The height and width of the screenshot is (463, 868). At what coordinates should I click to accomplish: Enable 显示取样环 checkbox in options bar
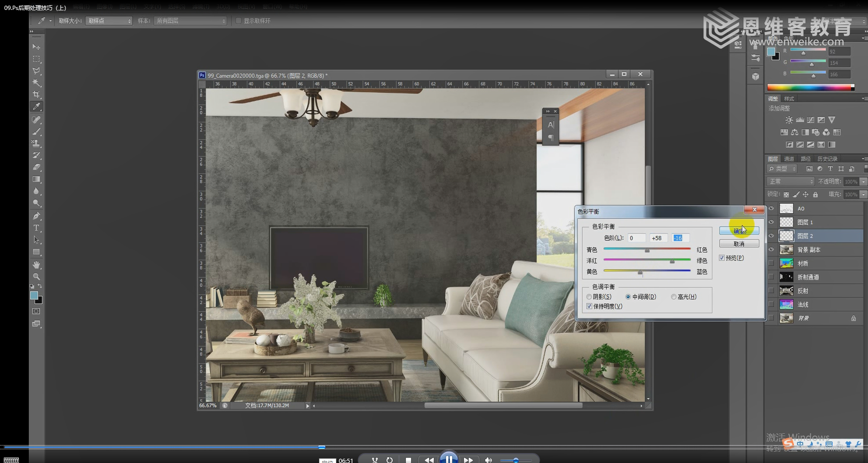(239, 21)
